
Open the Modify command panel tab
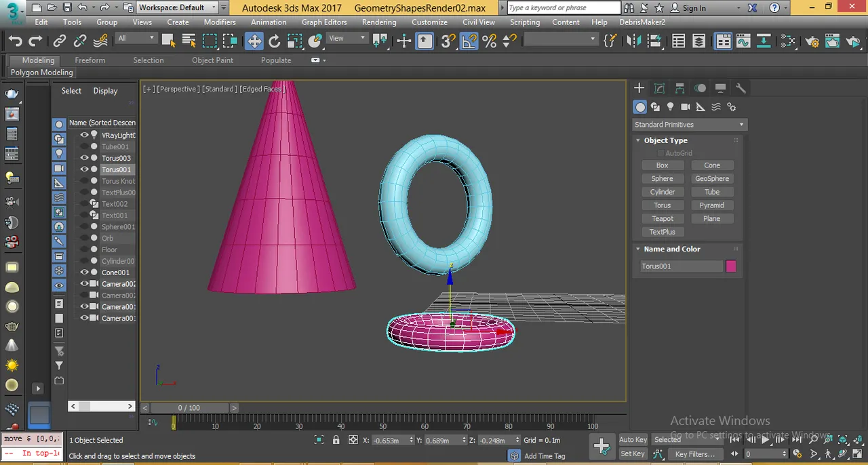[659, 88]
